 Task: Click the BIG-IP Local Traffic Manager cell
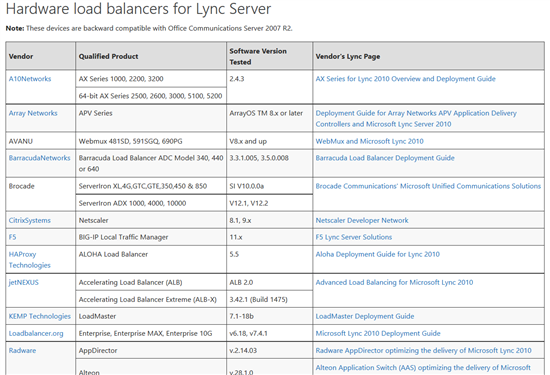151,237
